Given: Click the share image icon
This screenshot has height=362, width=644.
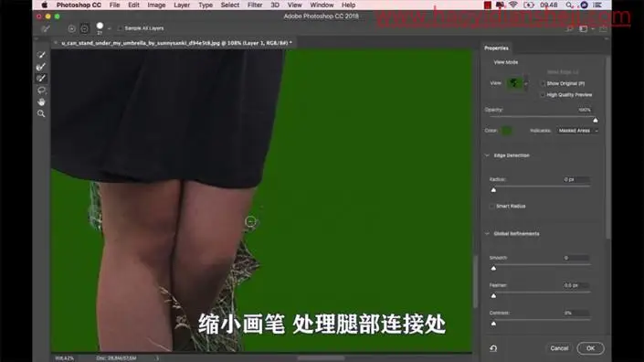Looking at the screenshot, I should (603, 28).
